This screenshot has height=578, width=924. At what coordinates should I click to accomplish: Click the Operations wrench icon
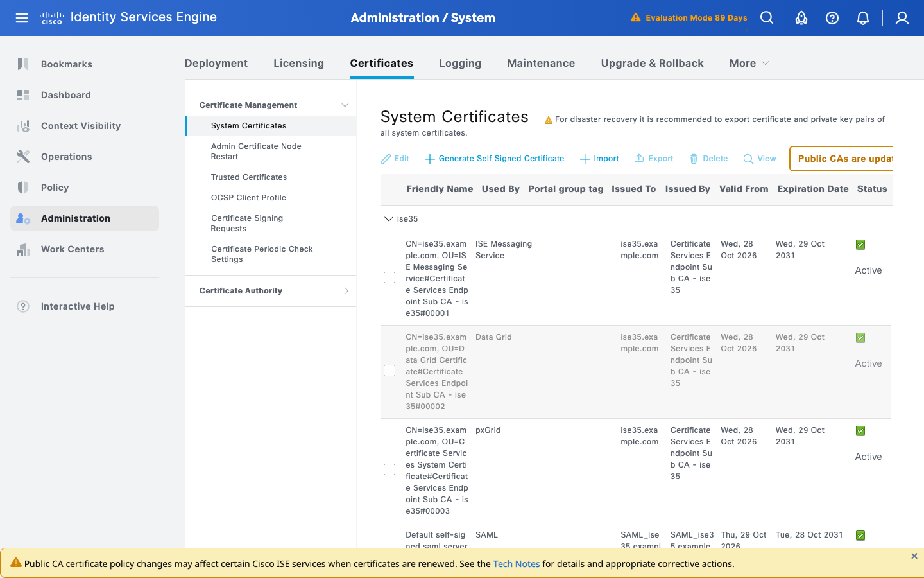[23, 157]
